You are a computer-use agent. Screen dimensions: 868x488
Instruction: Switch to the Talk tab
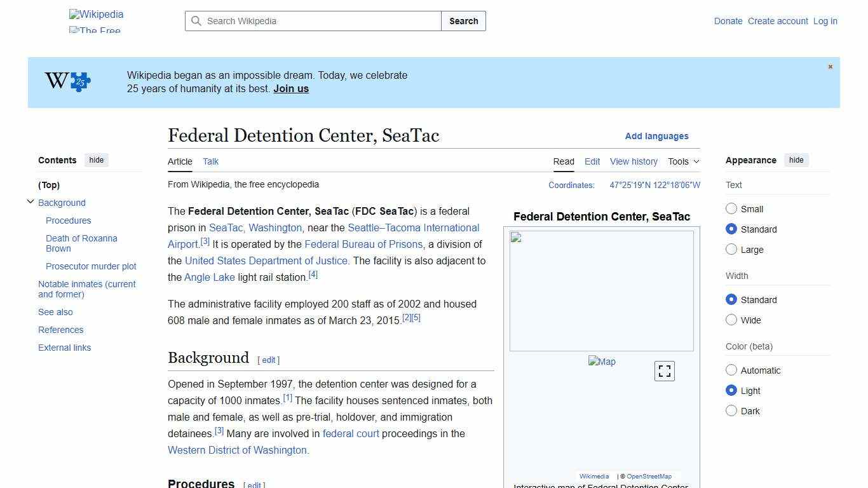coord(210,161)
